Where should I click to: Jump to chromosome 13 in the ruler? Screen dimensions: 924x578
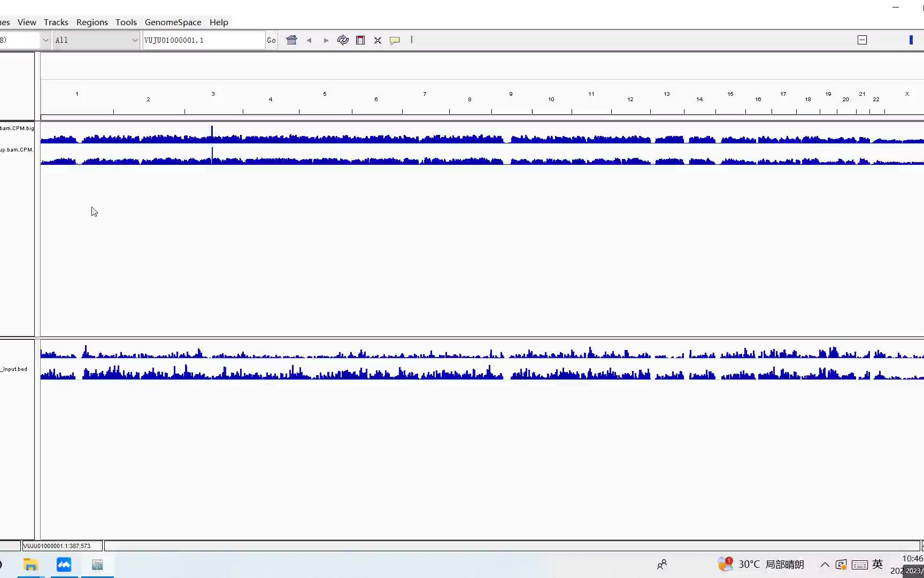click(667, 94)
